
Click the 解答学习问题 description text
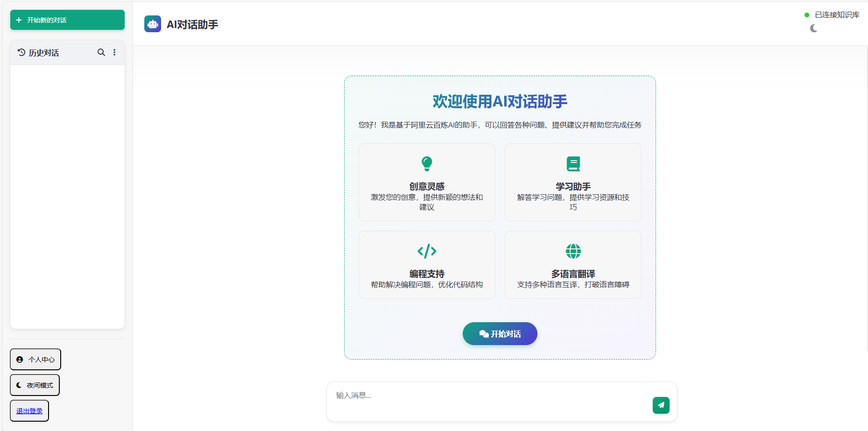(x=573, y=202)
